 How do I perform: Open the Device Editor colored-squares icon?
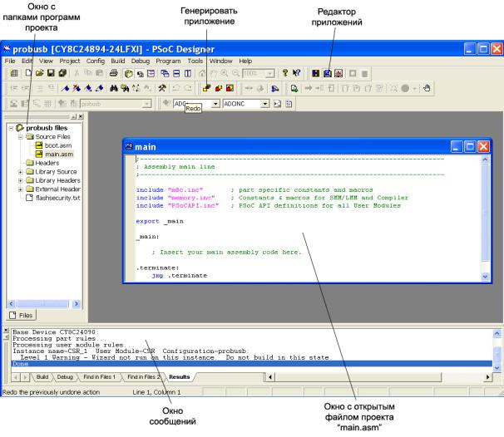(x=316, y=73)
